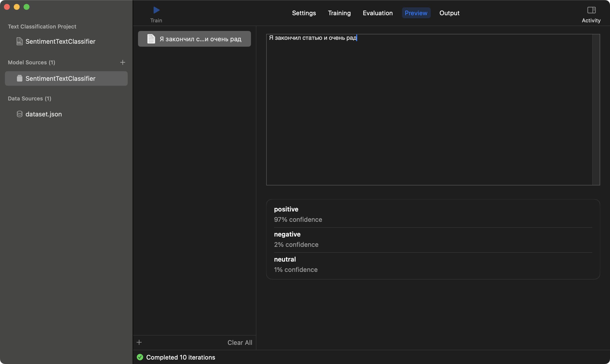Click the text area vertical scrollbar
This screenshot has width=610, height=364.
coord(596,109)
